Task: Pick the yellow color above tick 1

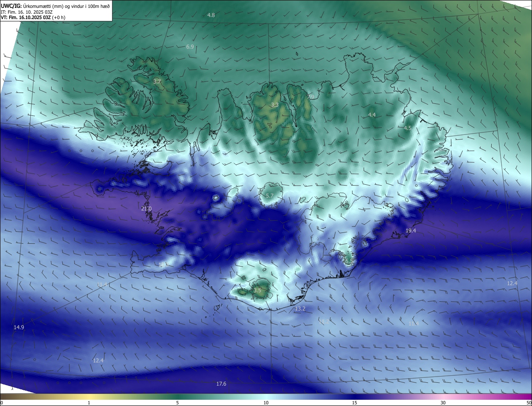Action: coord(89,396)
